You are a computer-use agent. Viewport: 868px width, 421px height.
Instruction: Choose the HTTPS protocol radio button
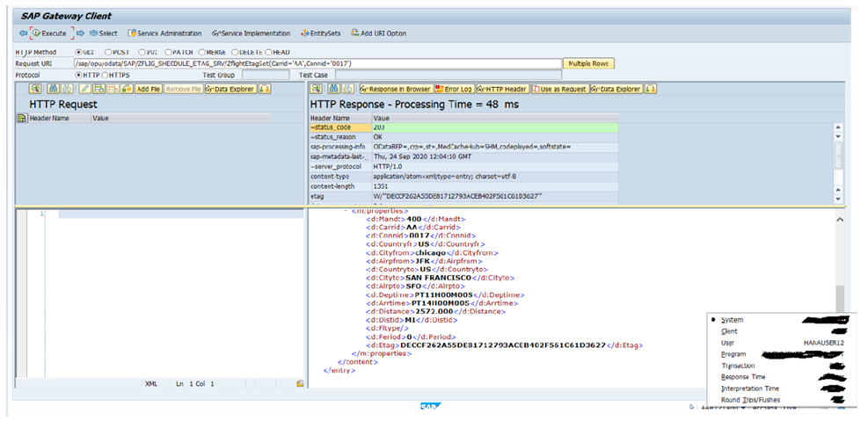[105, 75]
